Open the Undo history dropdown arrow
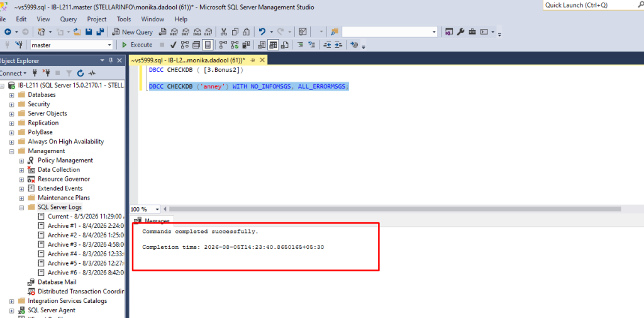Image resolution: width=644 pixels, height=318 pixels. coord(272,32)
